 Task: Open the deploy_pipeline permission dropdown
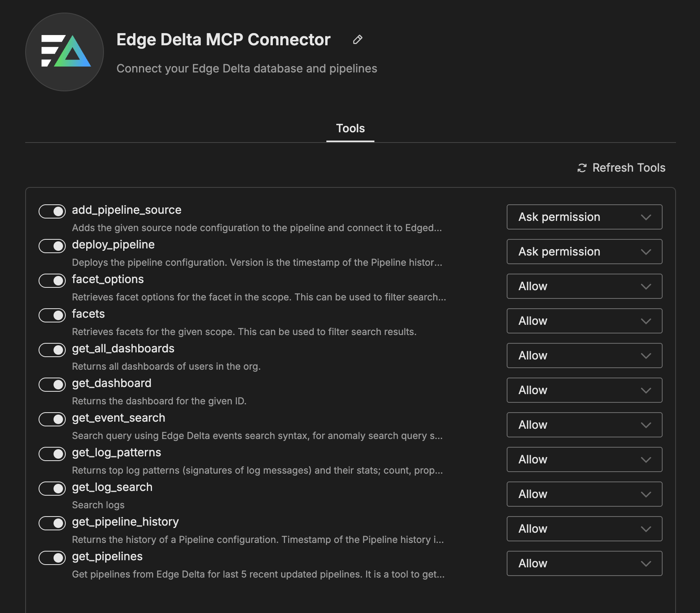pos(584,252)
